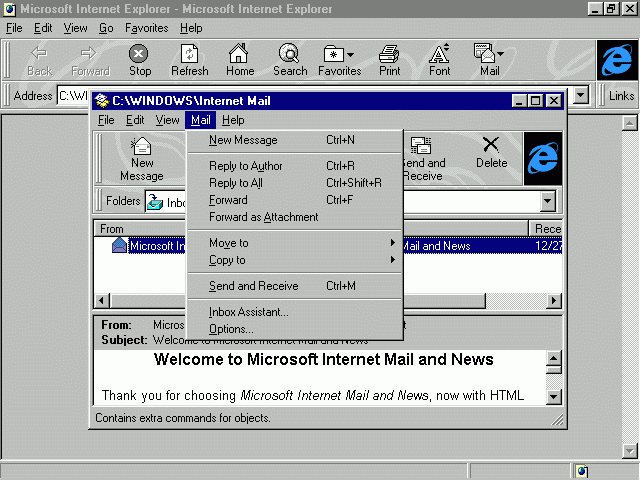Open the Search toolbar icon
The height and width of the screenshot is (480, 640).
tap(290, 60)
